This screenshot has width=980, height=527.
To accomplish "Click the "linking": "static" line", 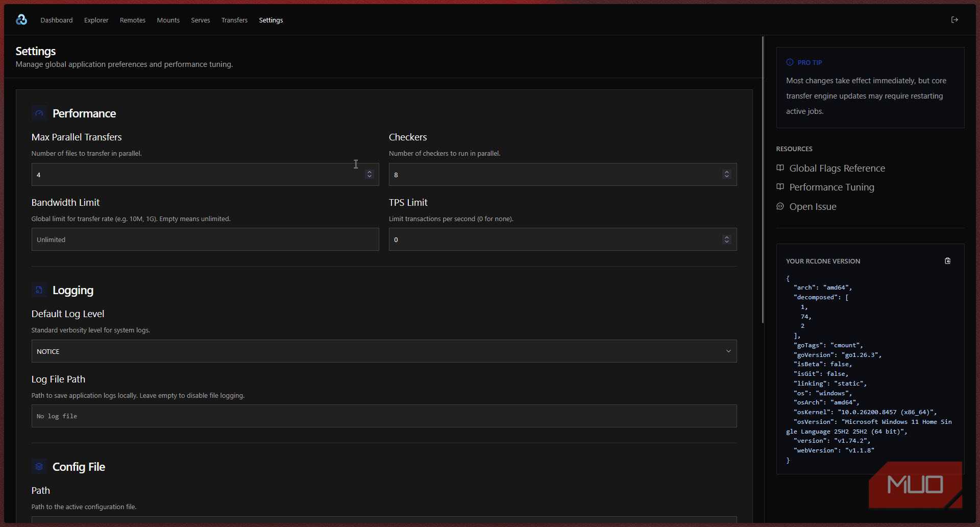I will (830, 383).
